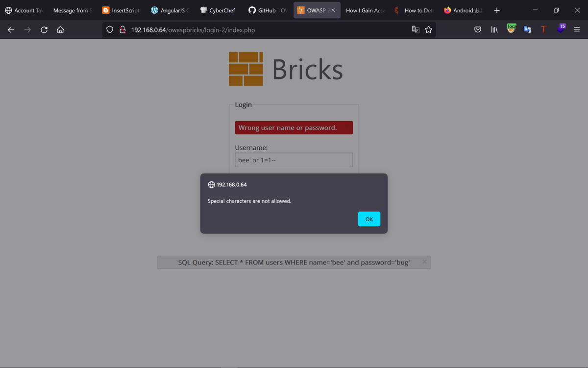The width and height of the screenshot is (588, 368).
Task: Switch to the How I Gain Acce tab
Action: pos(365,10)
